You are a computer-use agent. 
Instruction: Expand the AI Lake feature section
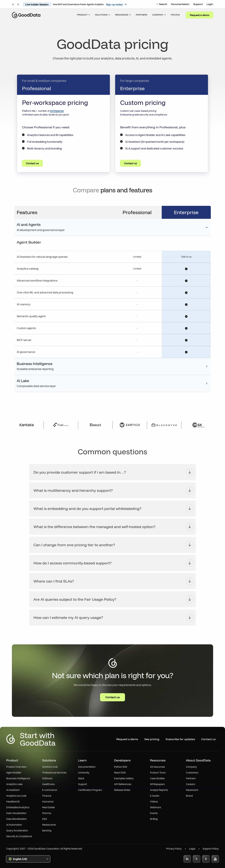206,383
